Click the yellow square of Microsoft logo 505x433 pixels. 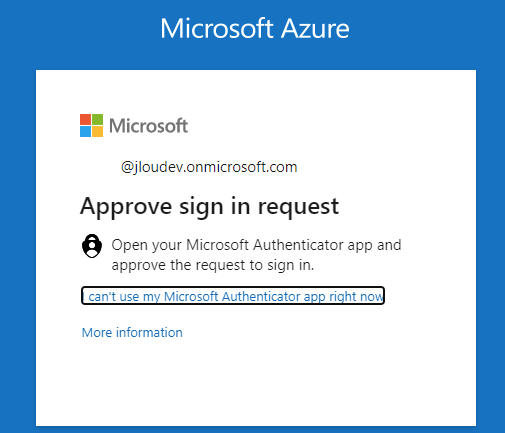tap(97, 132)
